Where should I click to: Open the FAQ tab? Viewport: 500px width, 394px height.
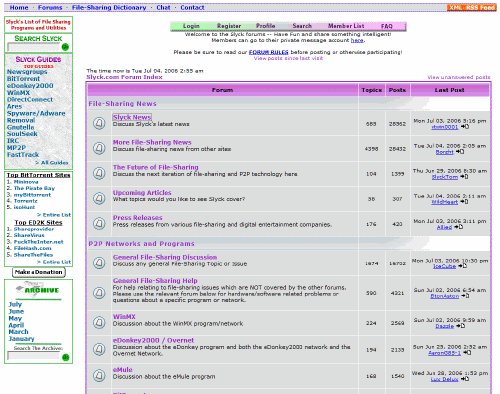tap(387, 26)
